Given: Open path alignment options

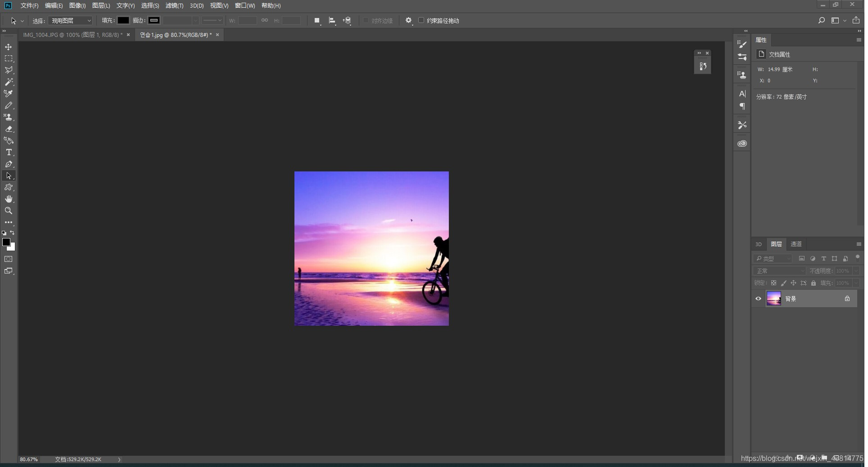Looking at the screenshot, I should point(332,21).
